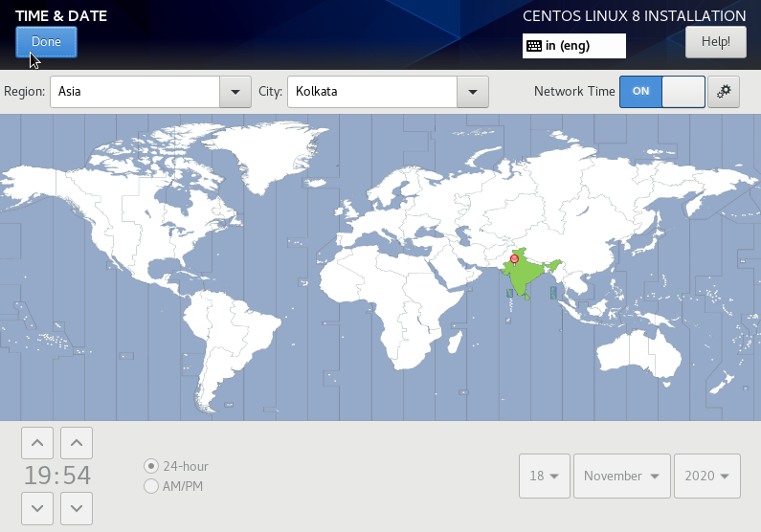Decrease the minutes with down arrow

point(77,508)
